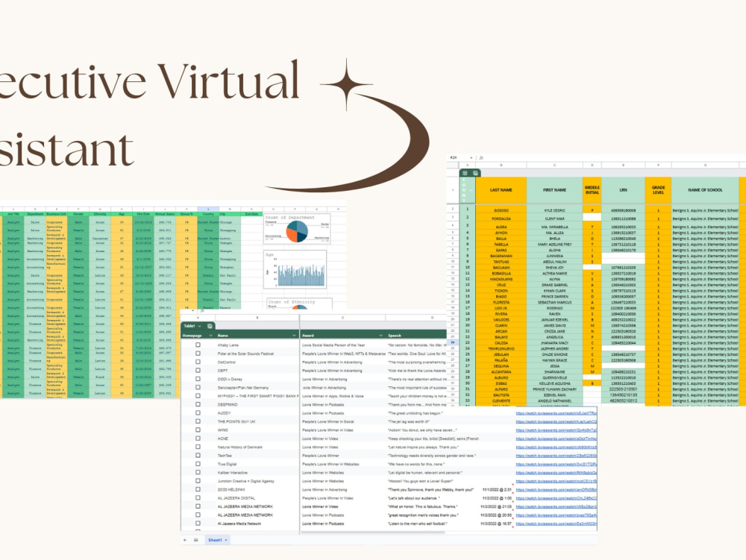The image size is (746, 560).
Task: Tick the checkbox for DelControl
Action: pos(198,362)
